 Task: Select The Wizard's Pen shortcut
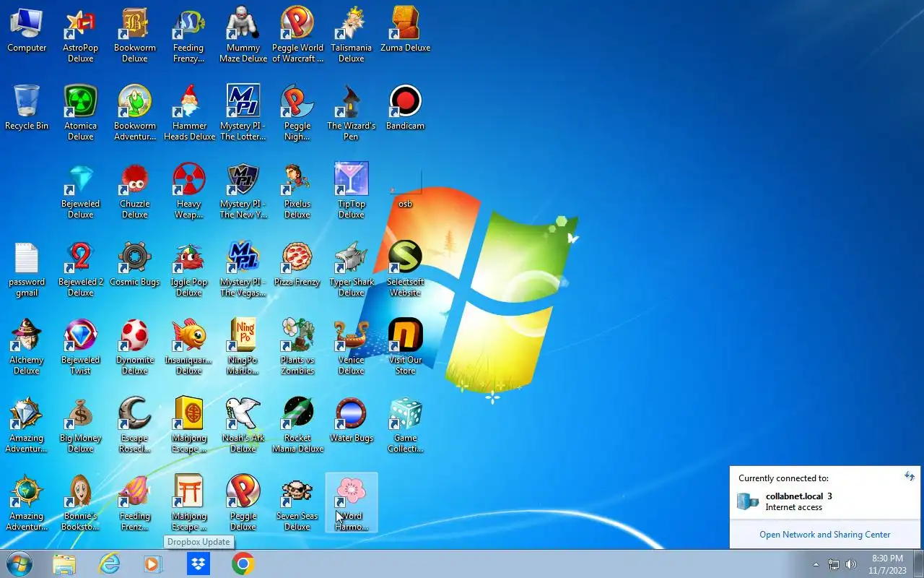351,113
